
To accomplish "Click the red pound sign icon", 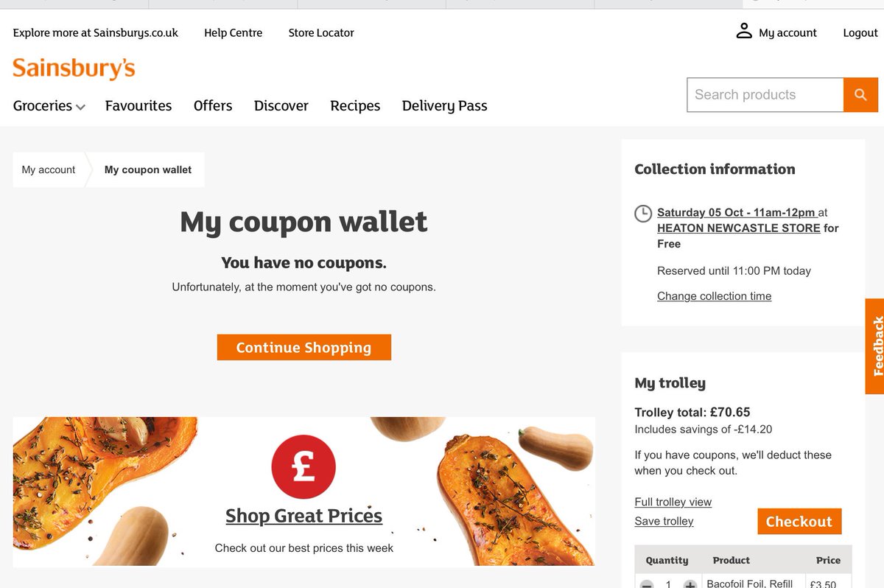I will [304, 467].
